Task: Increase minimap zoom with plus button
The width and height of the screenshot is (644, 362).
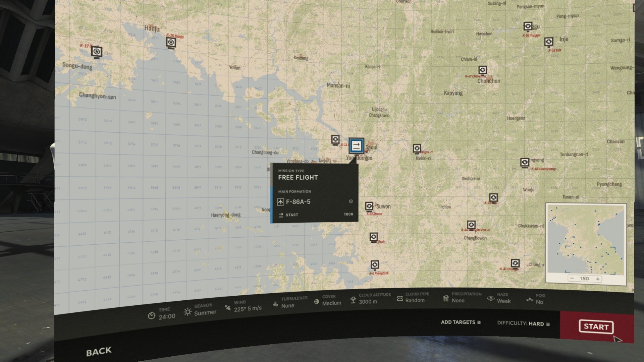Action: coord(598,279)
